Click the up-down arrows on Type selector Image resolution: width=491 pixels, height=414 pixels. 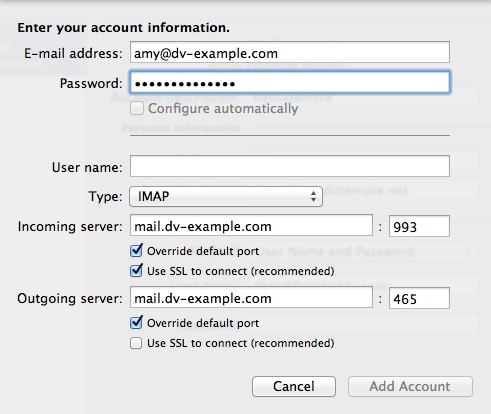coord(313,196)
